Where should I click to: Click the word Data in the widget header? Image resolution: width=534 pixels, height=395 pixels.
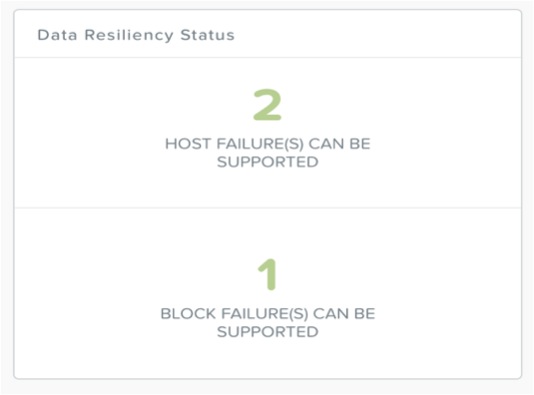[x=57, y=35]
